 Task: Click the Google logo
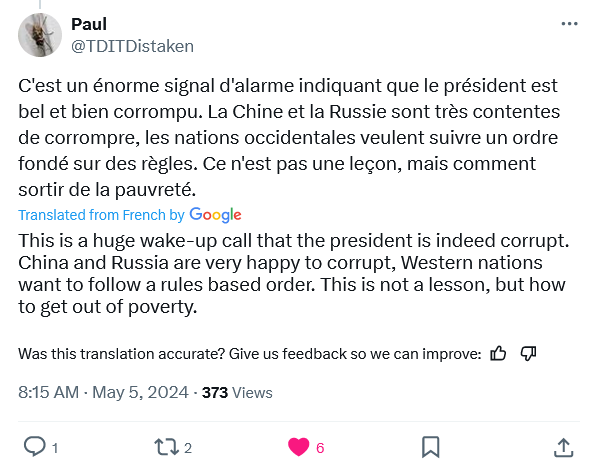click(x=215, y=215)
